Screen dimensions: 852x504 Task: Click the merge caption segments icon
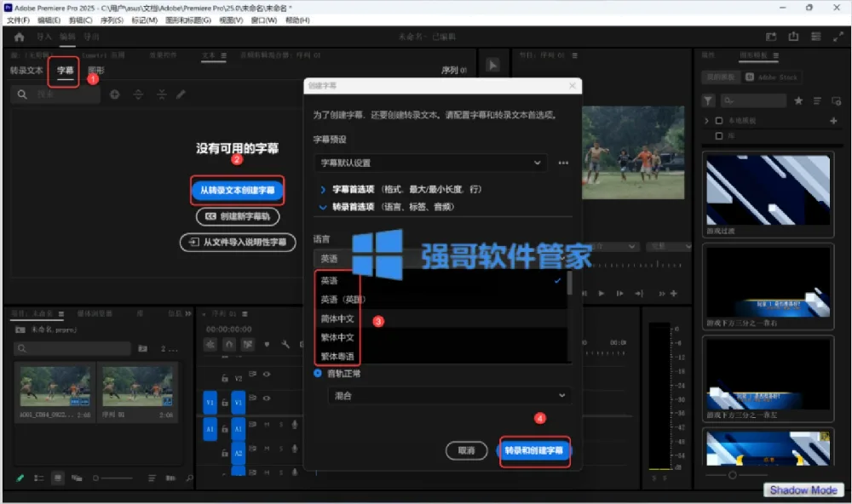pyautogui.click(x=161, y=94)
